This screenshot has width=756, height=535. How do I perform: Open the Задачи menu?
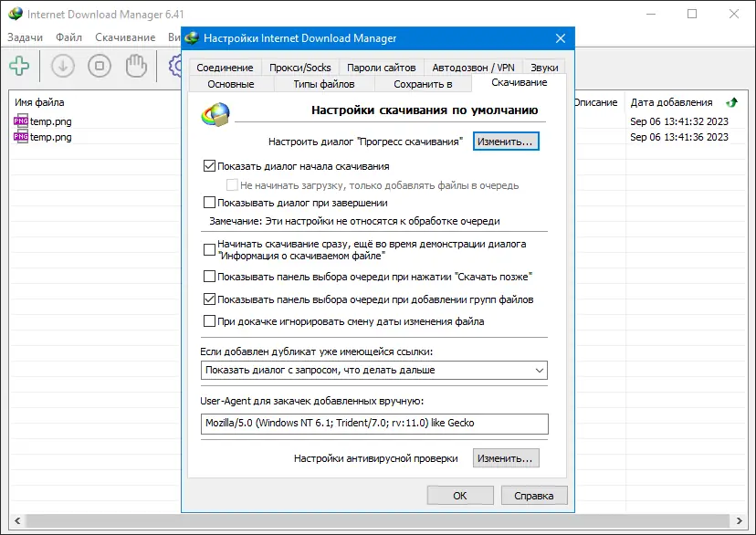25,37
